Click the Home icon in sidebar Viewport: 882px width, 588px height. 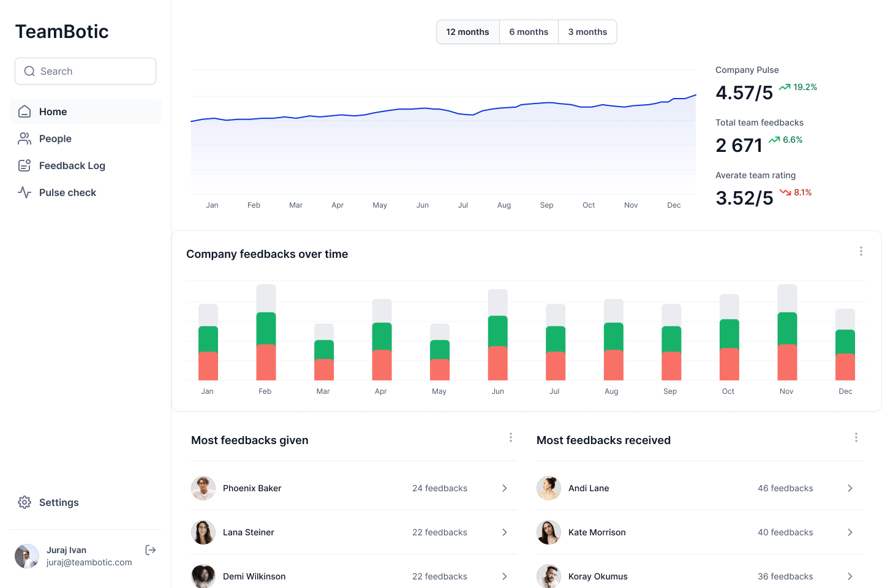pyautogui.click(x=24, y=111)
